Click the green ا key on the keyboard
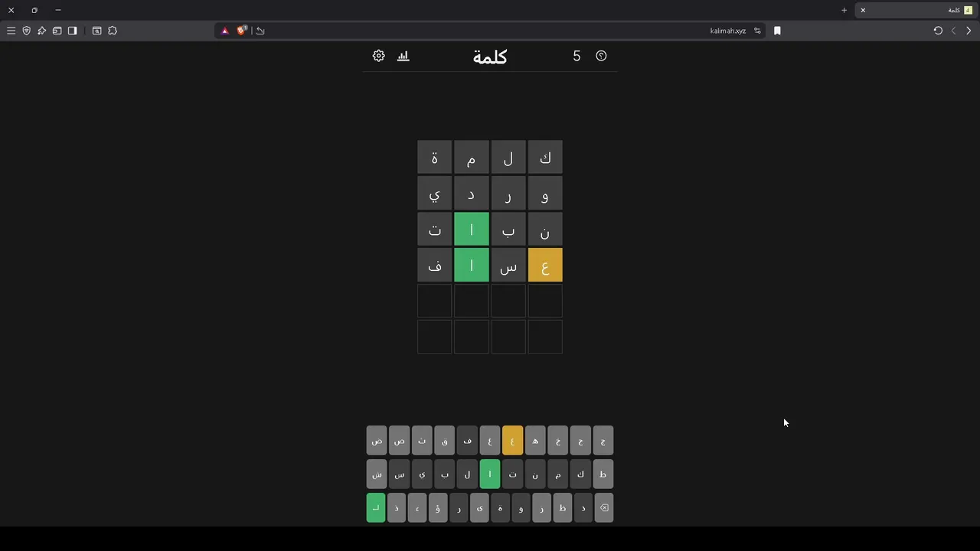 490,474
